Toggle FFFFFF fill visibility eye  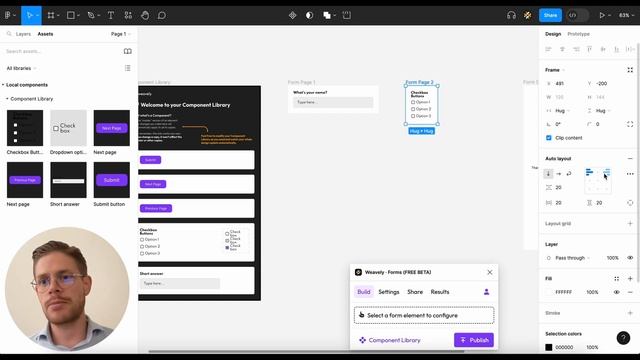coord(616,292)
